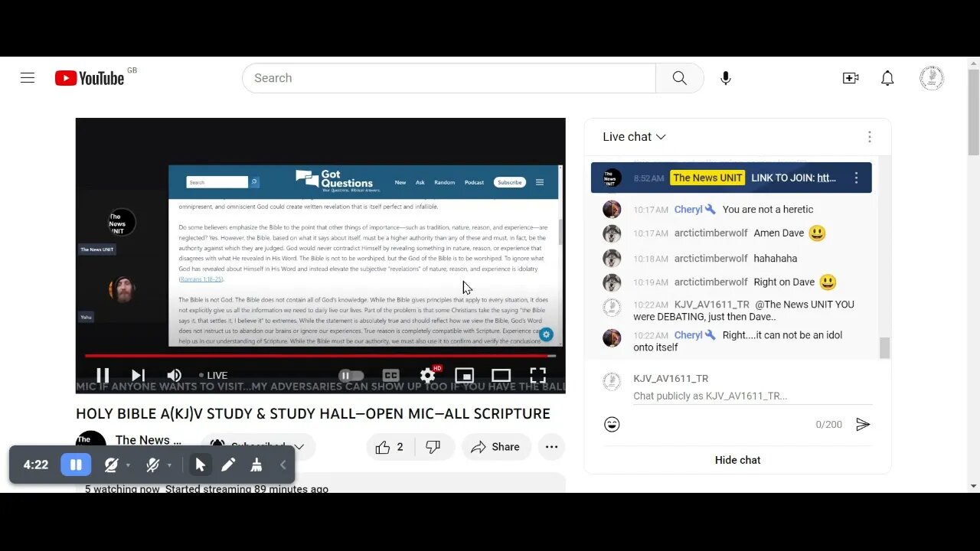The height and width of the screenshot is (551, 980).
Task: Pause the screen recording in overlay toolbar
Action: 76,465
